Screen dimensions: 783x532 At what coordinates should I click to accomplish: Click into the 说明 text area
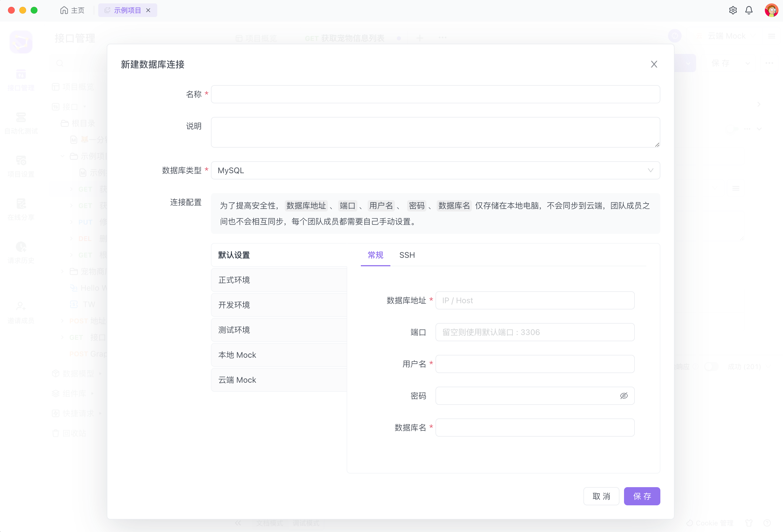[435, 132]
